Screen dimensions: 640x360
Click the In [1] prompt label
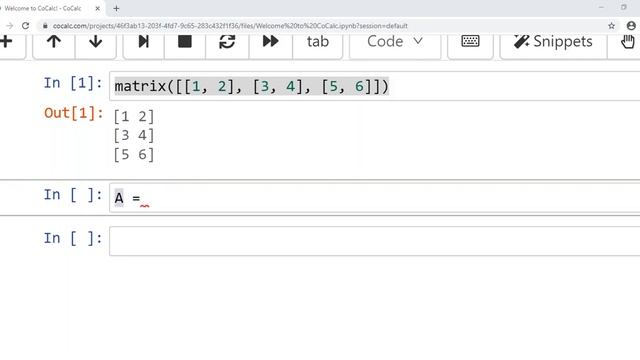(73, 83)
